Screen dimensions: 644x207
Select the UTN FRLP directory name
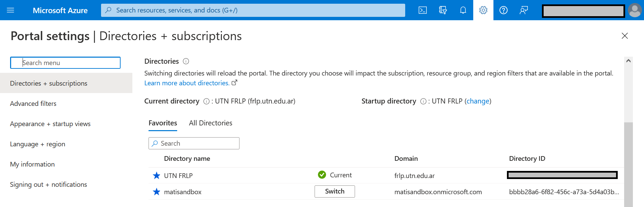pyautogui.click(x=178, y=176)
